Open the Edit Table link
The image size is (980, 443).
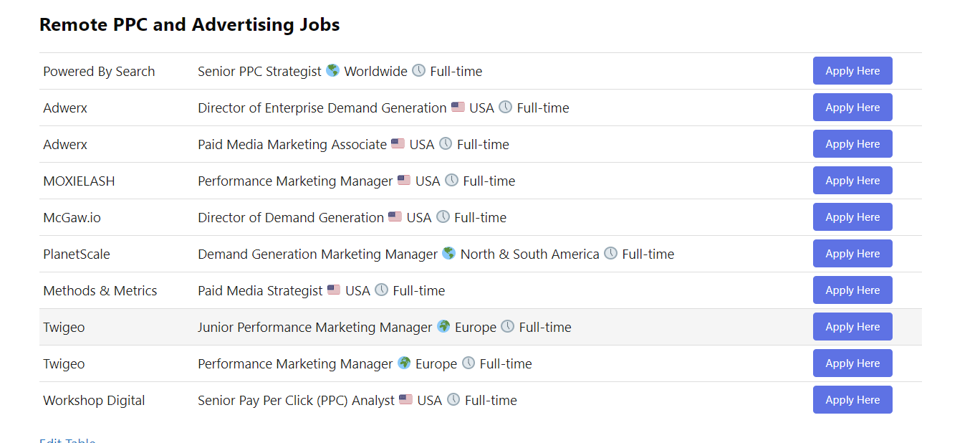67,439
